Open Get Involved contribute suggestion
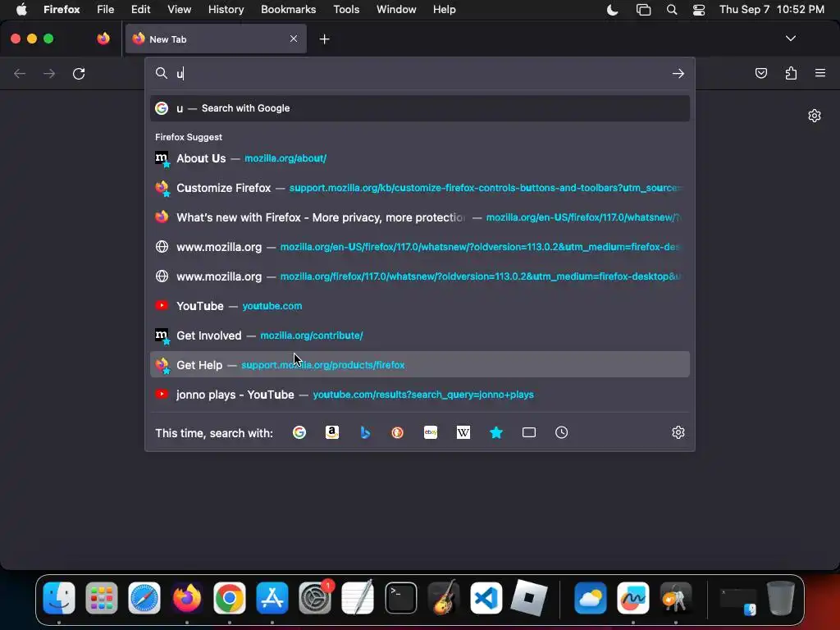 click(x=420, y=336)
